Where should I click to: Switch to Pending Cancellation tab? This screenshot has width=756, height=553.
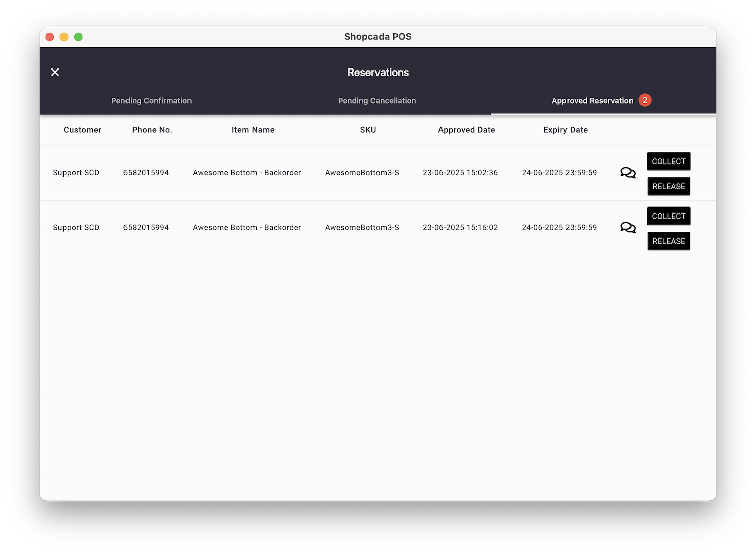pyautogui.click(x=377, y=101)
